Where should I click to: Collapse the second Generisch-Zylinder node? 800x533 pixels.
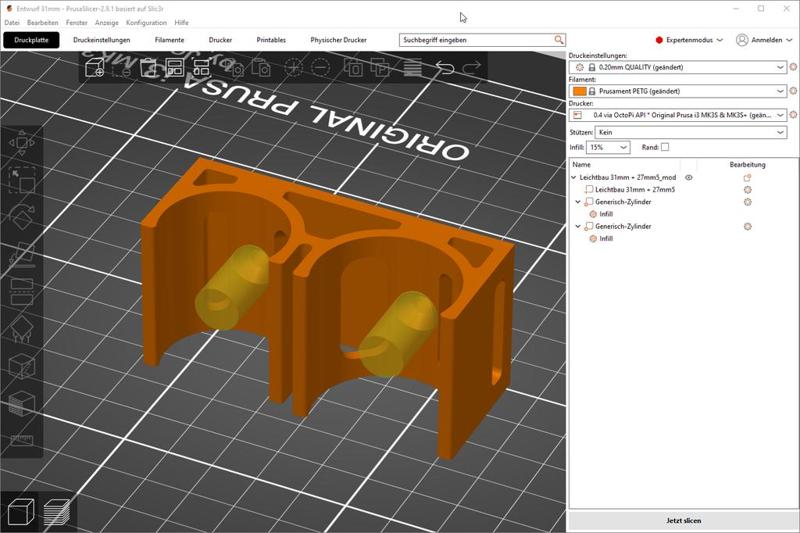pos(579,226)
